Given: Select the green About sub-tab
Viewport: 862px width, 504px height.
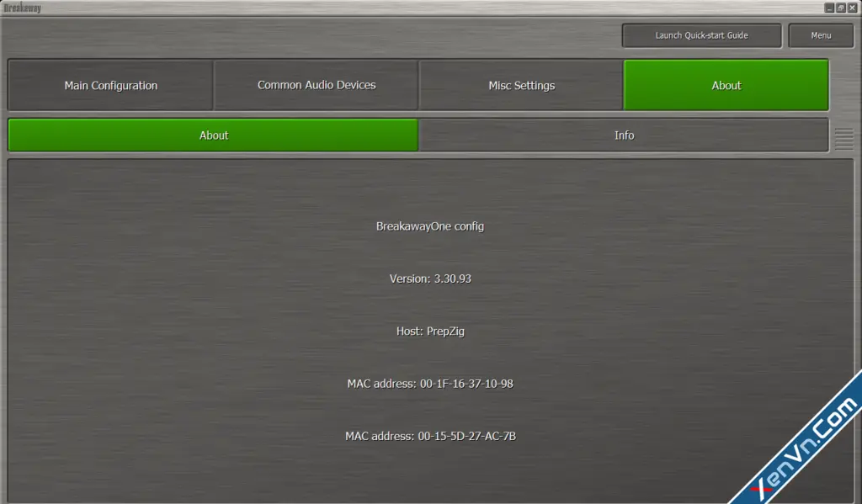Looking at the screenshot, I should 213,135.
